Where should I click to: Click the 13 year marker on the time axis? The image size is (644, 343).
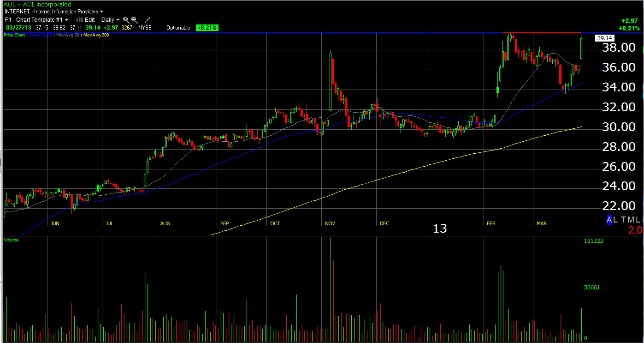pyautogui.click(x=440, y=229)
